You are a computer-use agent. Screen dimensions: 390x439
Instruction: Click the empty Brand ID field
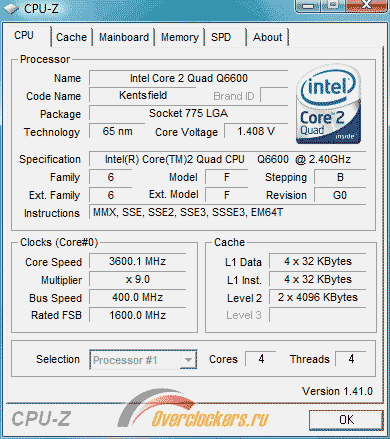[x=274, y=96]
